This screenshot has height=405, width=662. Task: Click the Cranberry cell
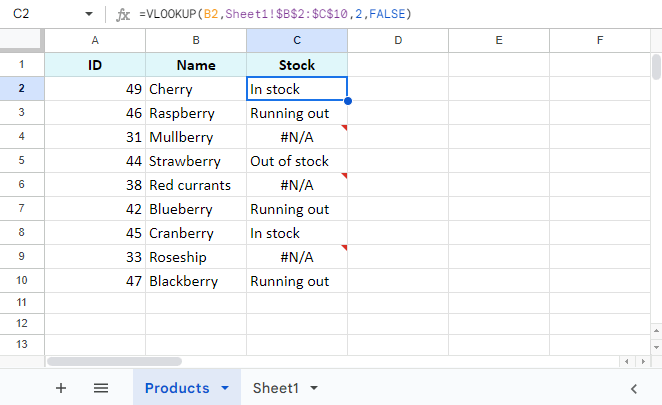tap(196, 233)
